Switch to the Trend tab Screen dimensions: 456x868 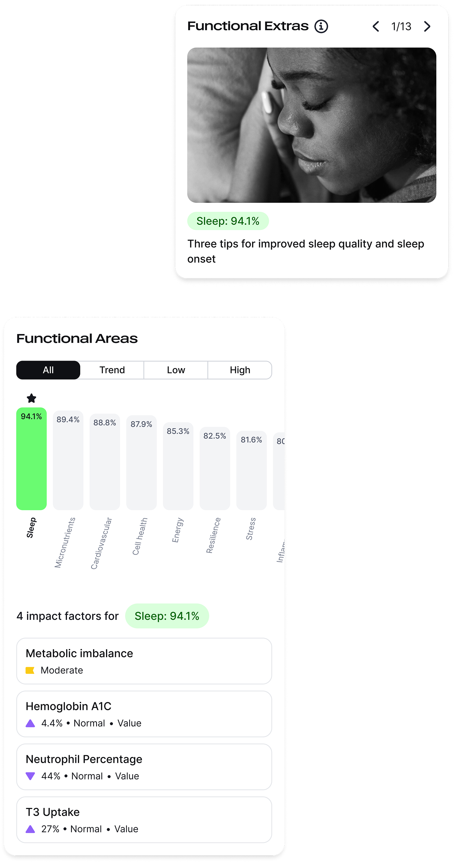pos(112,370)
